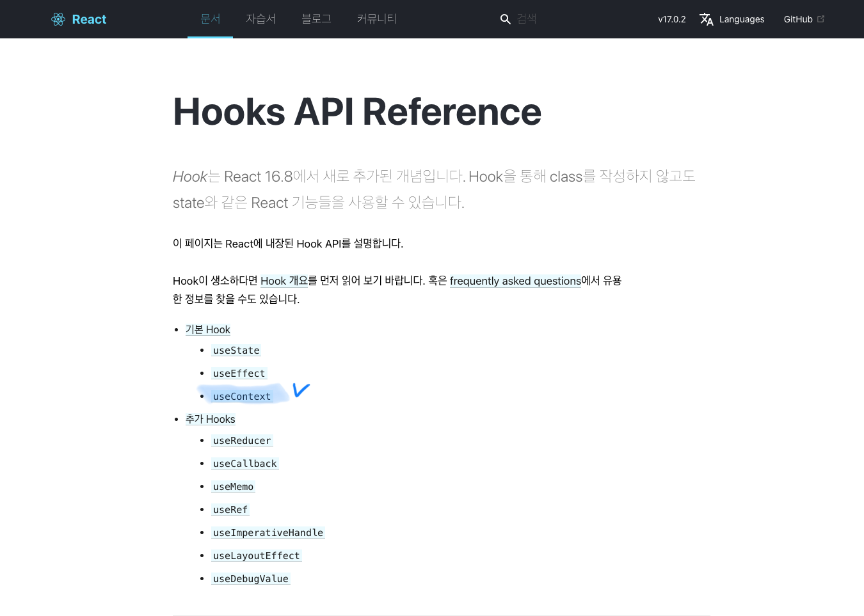Switch to the 블로그 tab
This screenshot has height=616, width=864.
316,19
